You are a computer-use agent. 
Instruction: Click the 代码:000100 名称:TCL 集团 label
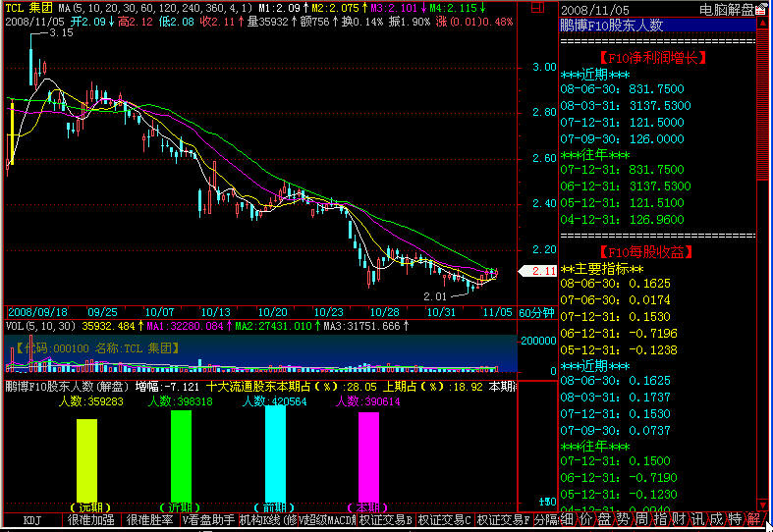coord(95,348)
